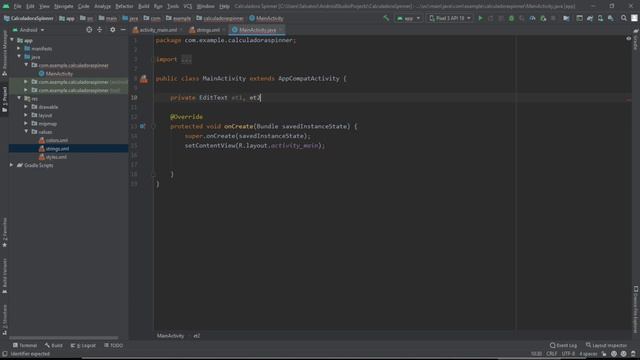The image size is (640, 360).
Task: Click the et2 breadcrumb below the editor
Action: (x=197, y=336)
